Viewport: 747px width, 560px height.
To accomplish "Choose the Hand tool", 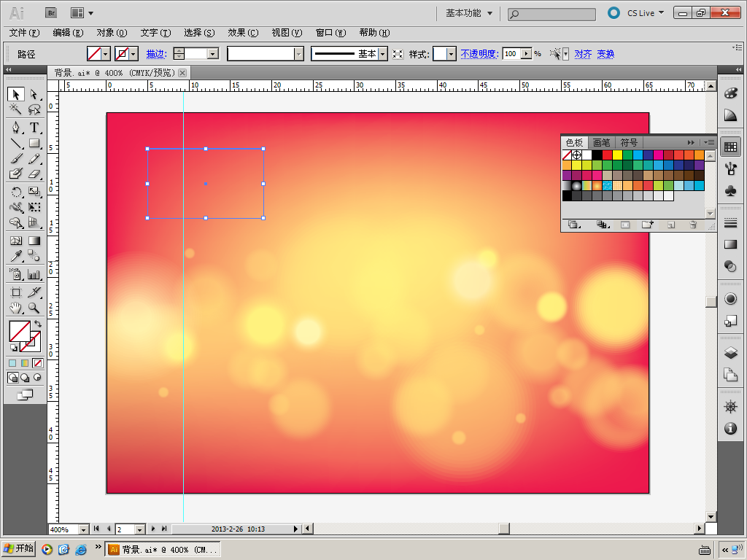I will point(16,308).
